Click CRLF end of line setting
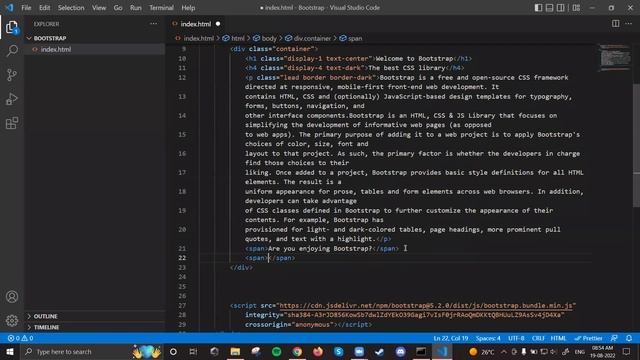 [538, 338]
